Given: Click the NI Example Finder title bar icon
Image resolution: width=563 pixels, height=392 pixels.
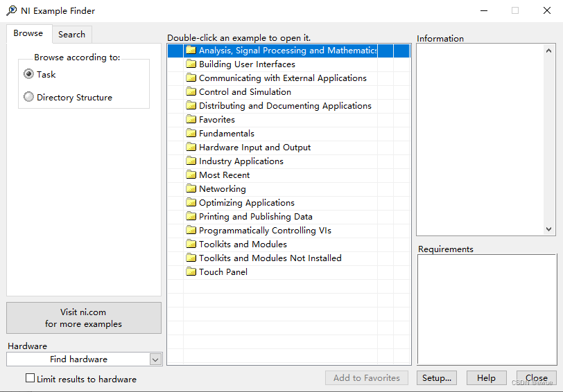Looking at the screenshot, I should coord(12,11).
